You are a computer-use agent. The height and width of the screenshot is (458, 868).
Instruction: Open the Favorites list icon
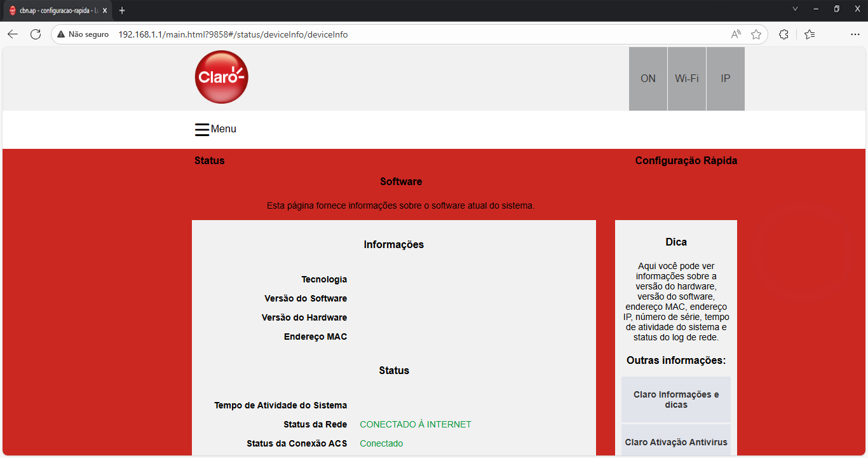(x=810, y=34)
